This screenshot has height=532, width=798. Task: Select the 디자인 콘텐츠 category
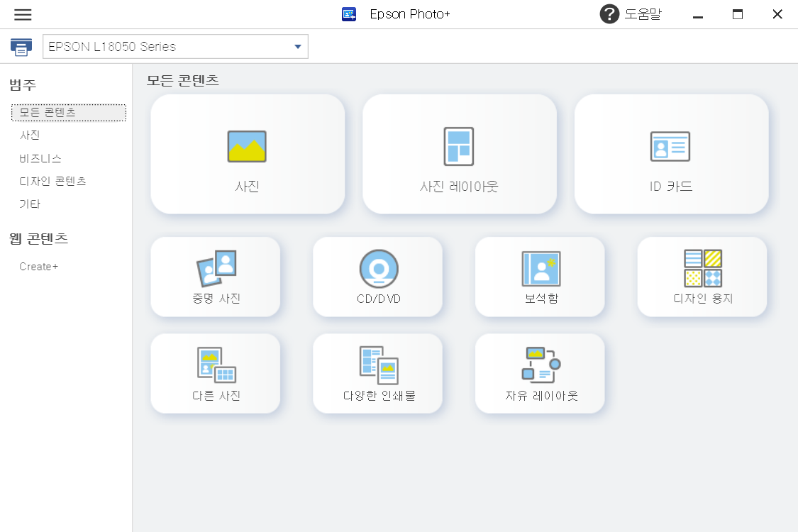click(x=53, y=182)
